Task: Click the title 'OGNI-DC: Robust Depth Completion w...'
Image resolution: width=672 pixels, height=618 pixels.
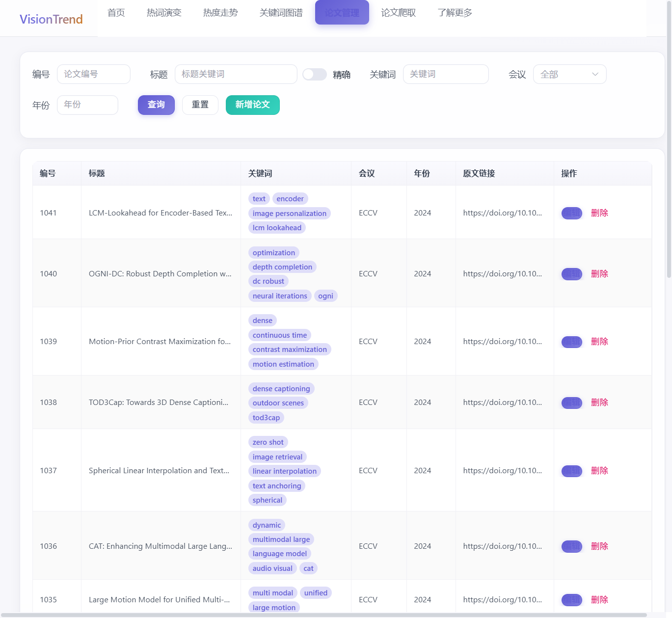Action: pyautogui.click(x=160, y=273)
